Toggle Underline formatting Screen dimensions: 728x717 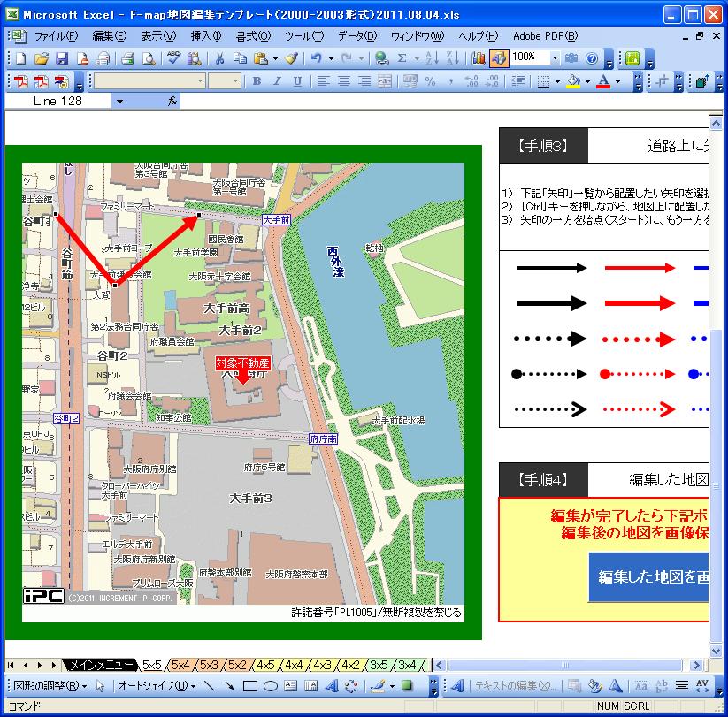coord(297,81)
